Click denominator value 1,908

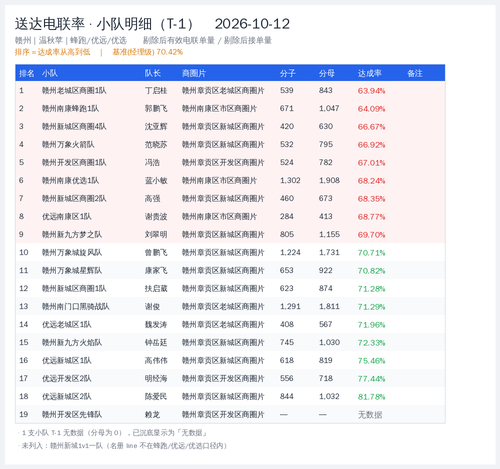[329, 180]
